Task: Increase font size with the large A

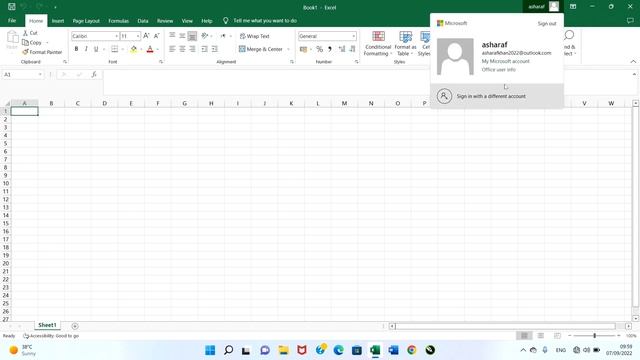Action: pyautogui.click(x=146, y=36)
